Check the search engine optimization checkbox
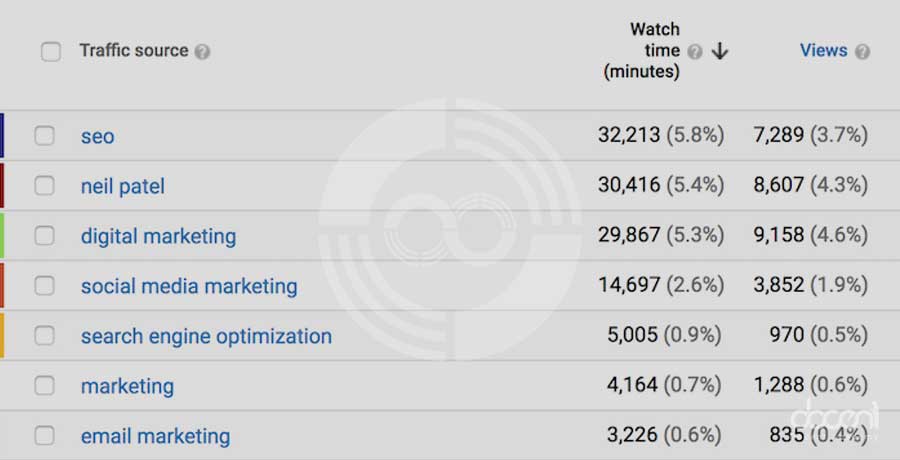 (x=45, y=336)
